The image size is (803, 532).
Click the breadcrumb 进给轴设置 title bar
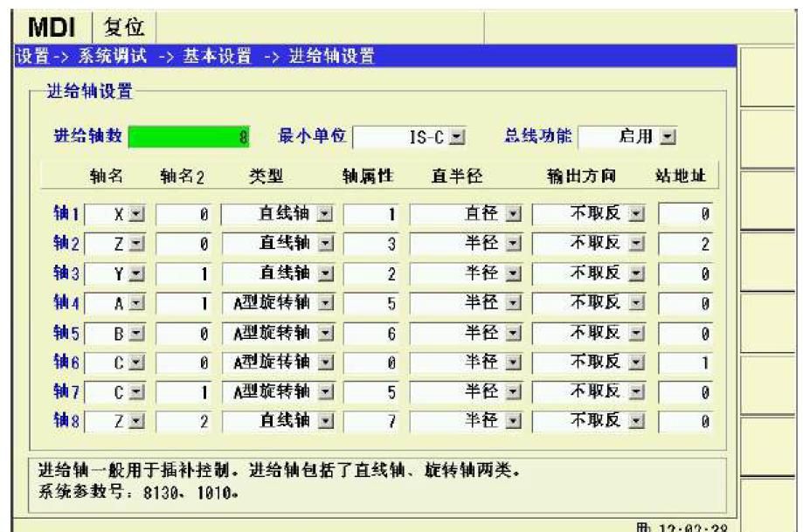pos(376,56)
